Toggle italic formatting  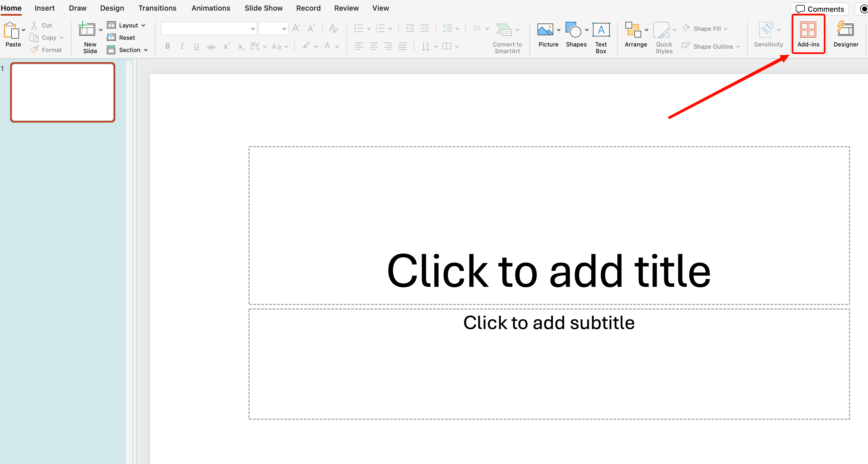pos(182,46)
